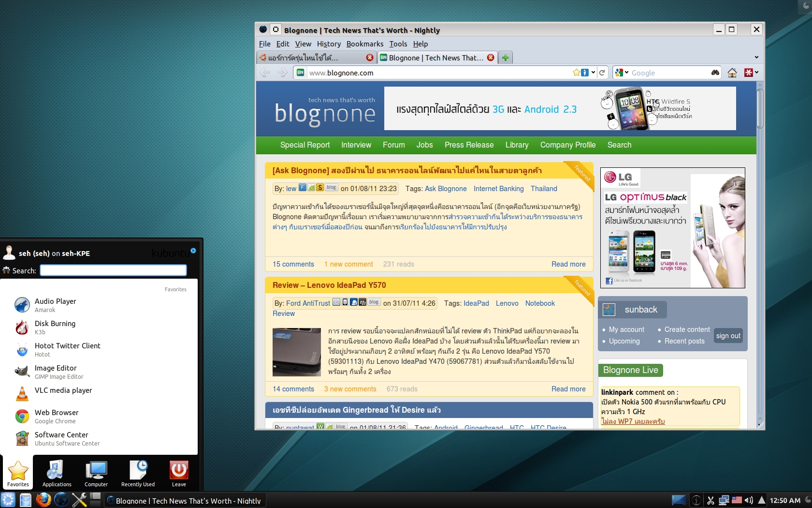
Task: Click the Internet Banking tag link
Action: pos(499,189)
